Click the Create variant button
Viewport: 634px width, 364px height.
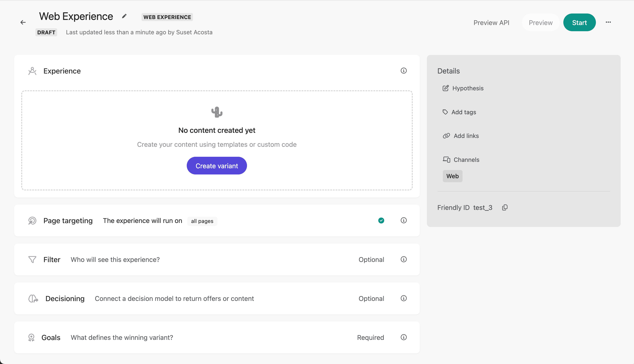click(x=217, y=165)
